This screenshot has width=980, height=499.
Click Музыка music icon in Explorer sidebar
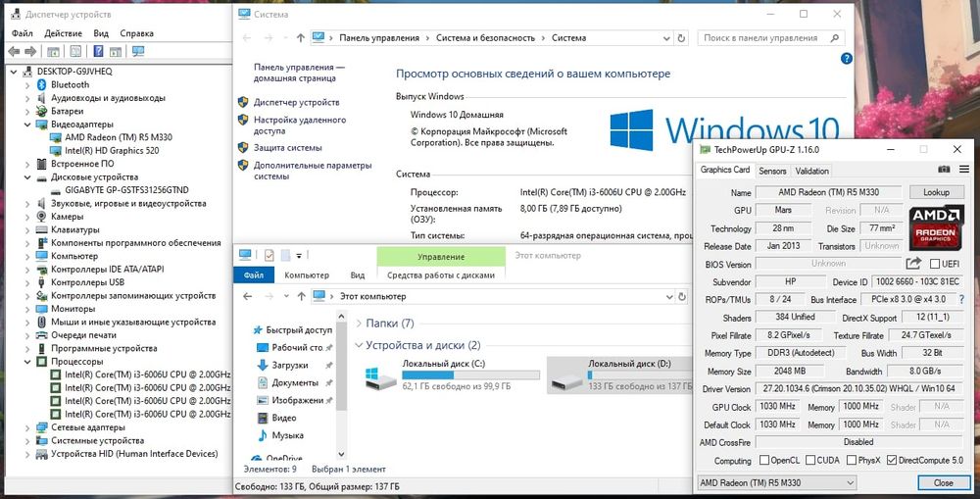263,435
